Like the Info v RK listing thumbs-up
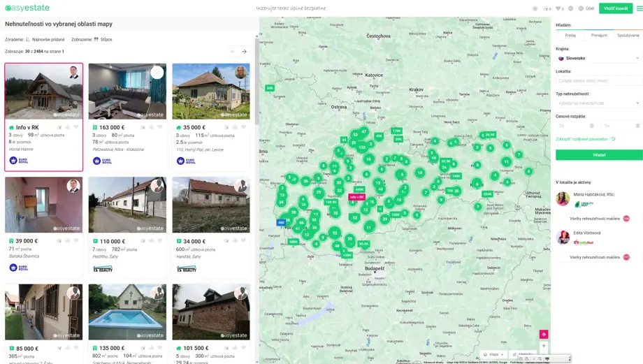 (68, 127)
